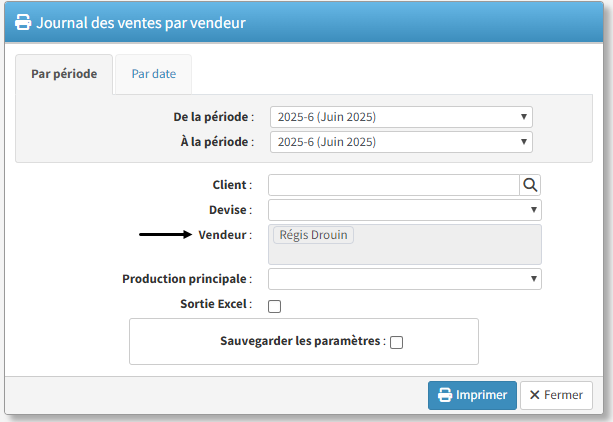The height and width of the screenshot is (422, 613).
Task: Click the magnifier search icon beside Client
Action: point(530,185)
